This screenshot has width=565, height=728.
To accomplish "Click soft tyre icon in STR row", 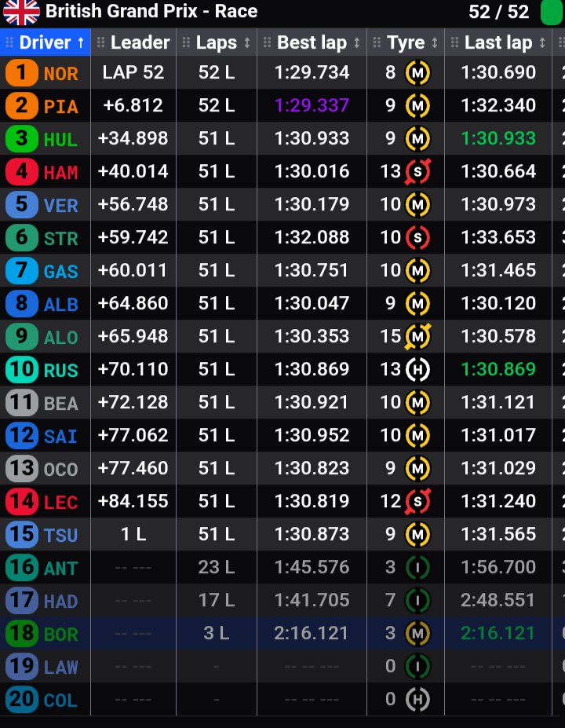I will 417,238.
